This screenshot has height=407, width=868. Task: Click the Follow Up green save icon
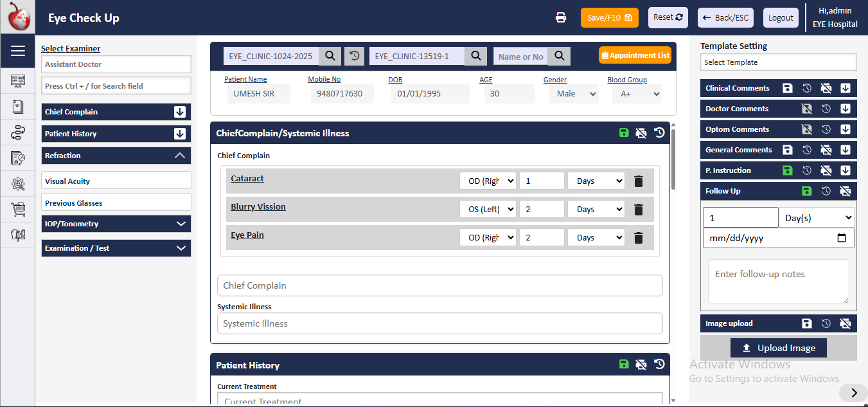pyautogui.click(x=806, y=191)
